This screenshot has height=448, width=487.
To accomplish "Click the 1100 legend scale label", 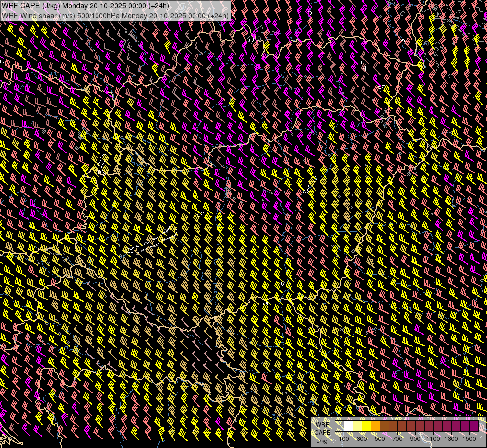I will point(433,439).
